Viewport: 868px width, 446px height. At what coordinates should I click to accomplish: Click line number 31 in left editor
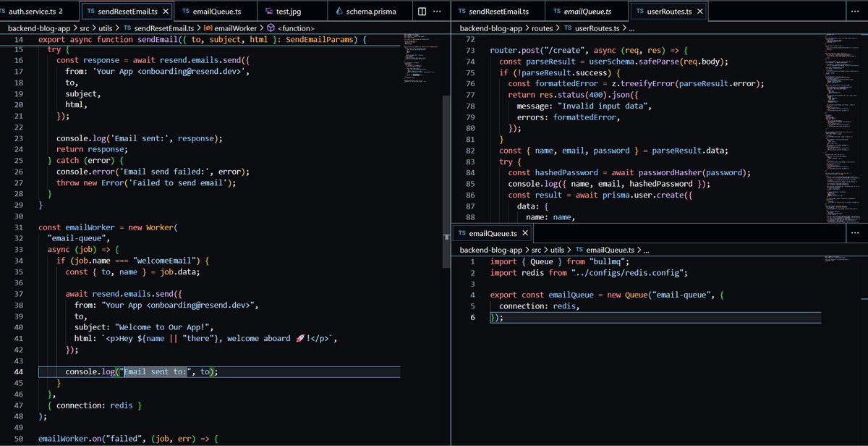coord(18,227)
